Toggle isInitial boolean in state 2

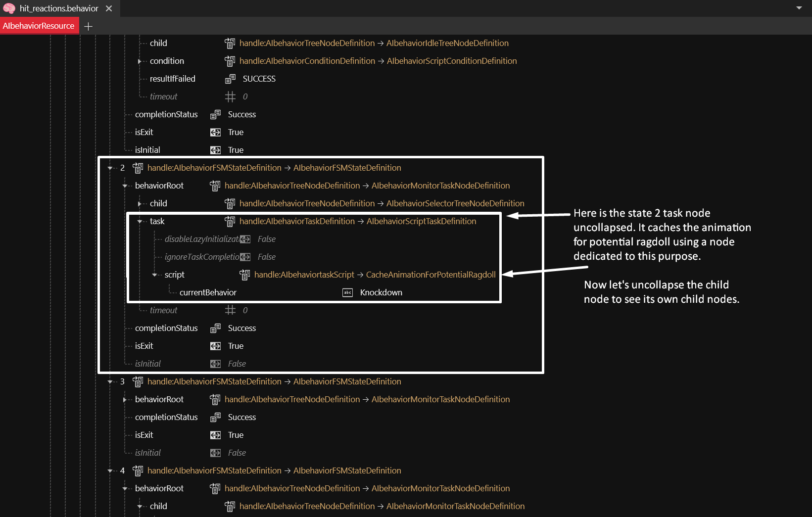point(215,364)
